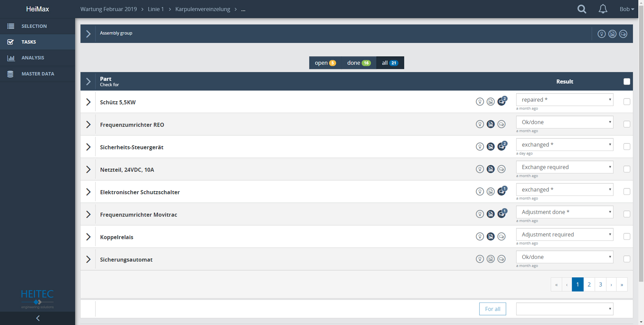Screen dimensions: 644x325
Task: Switch to the open tab
Action: [324, 63]
